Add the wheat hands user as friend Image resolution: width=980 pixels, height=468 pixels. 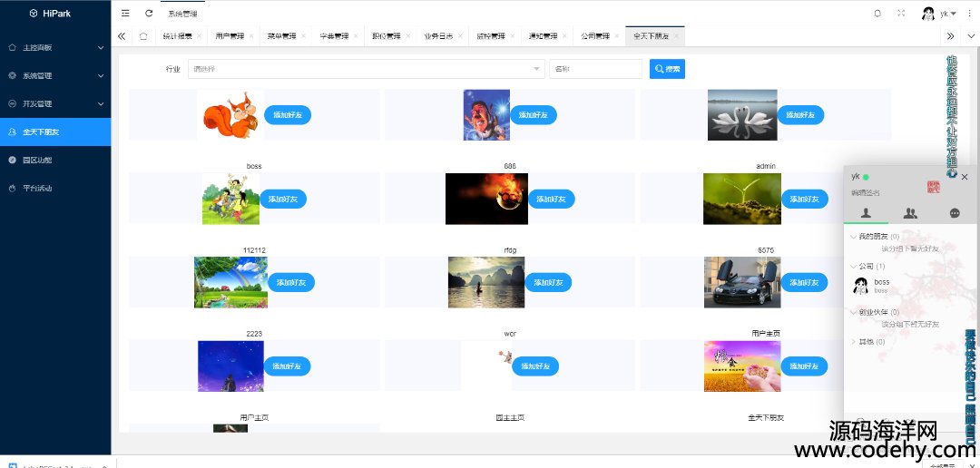coord(804,366)
